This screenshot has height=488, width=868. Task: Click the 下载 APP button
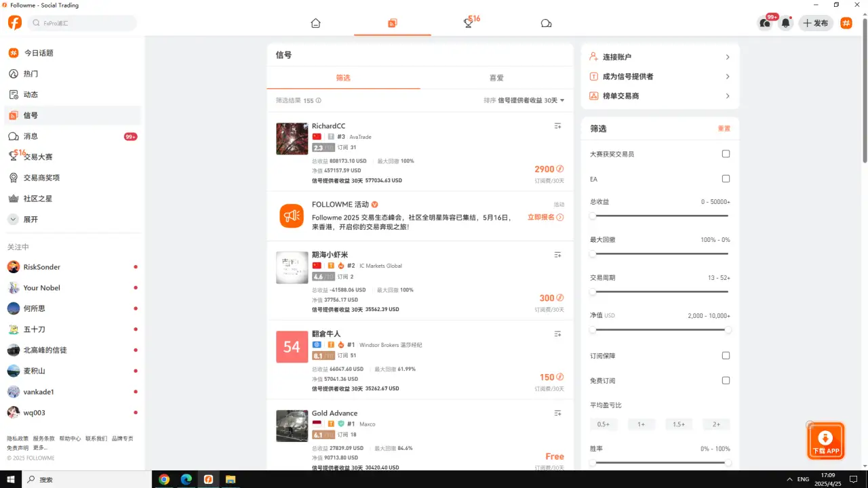826,441
